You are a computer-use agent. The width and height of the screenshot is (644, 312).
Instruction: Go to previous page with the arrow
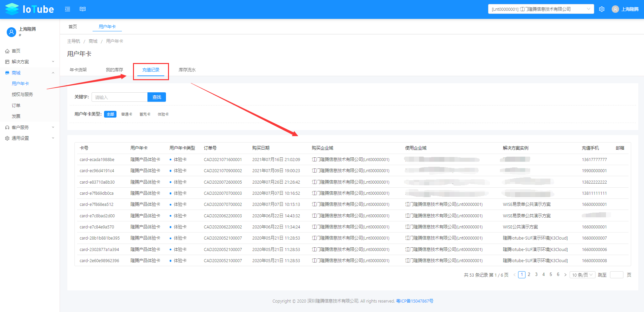pos(514,275)
